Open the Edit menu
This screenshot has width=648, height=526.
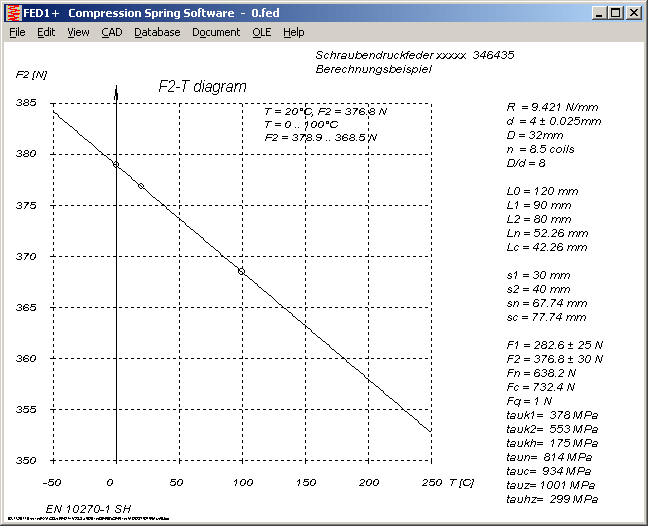pyautogui.click(x=46, y=32)
